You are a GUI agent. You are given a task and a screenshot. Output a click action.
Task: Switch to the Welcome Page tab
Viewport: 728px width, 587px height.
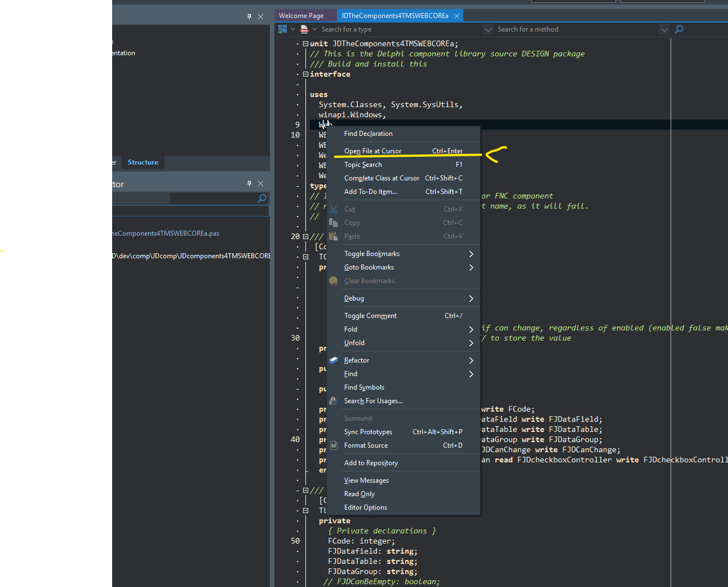coord(301,16)
